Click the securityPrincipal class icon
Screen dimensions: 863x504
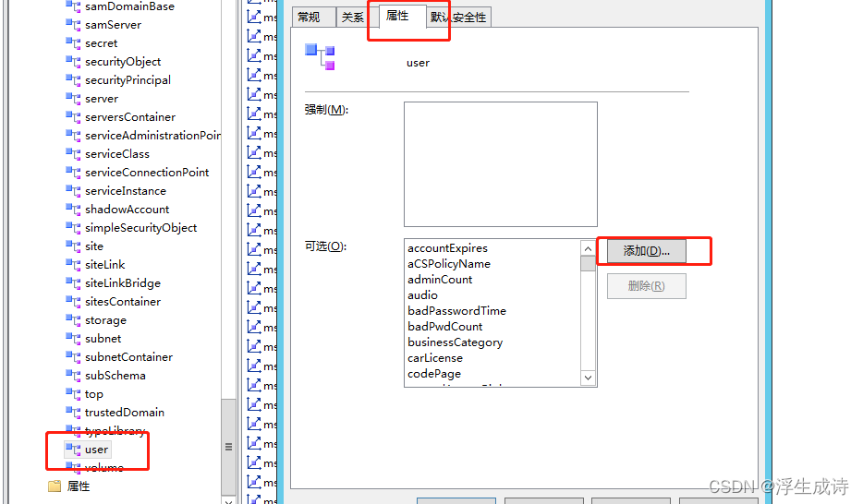coord(73,79)
